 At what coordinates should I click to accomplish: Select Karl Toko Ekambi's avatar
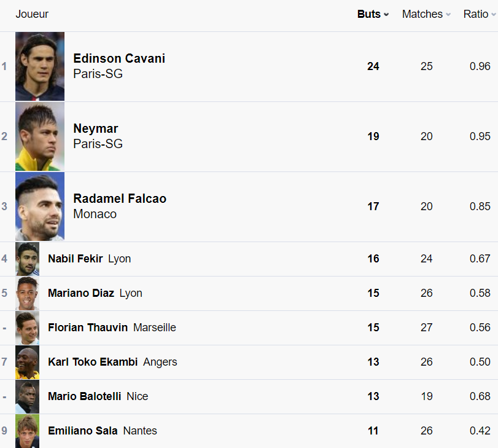pyautogui.click(x=28, y=362)
